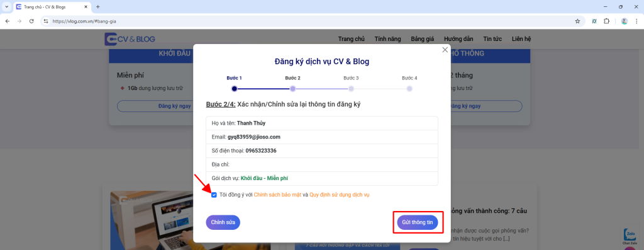Uncheck the Tôi đồng ý agreement checkbox
The height and width of the screenshot is (250, 644).
coord(214,195)
